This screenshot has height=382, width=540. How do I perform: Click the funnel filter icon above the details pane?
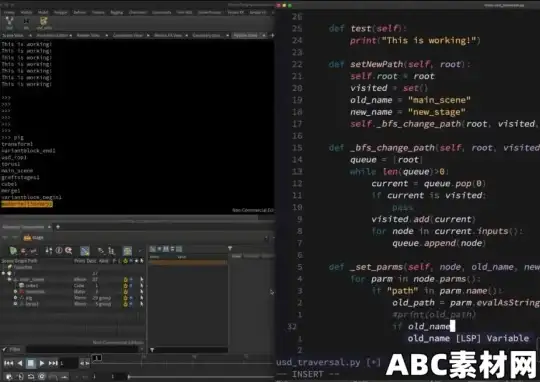pos(230,248)
